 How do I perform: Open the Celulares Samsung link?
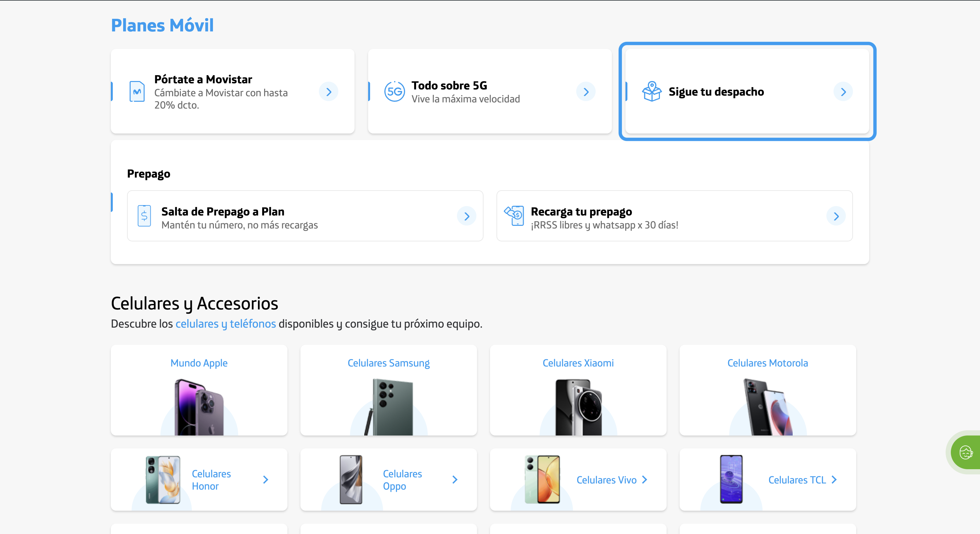[389, 363]
